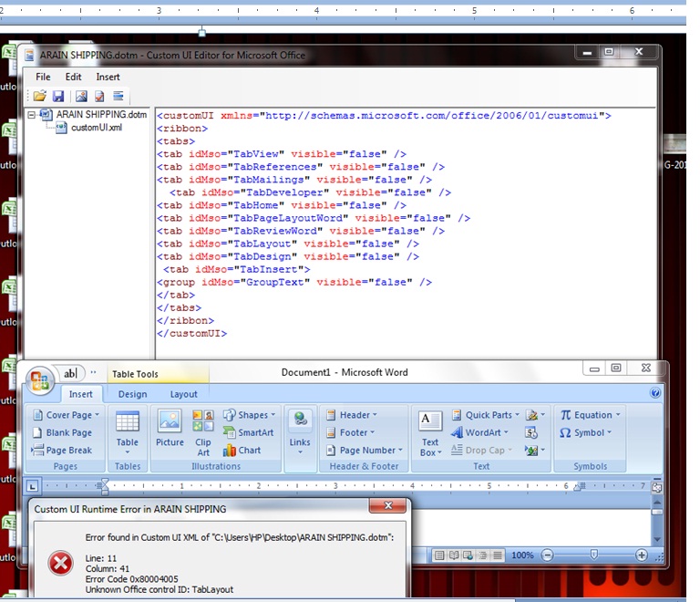Open the Insert menu in Custom UI Editor
700x602 pixels.
(108, 77)
